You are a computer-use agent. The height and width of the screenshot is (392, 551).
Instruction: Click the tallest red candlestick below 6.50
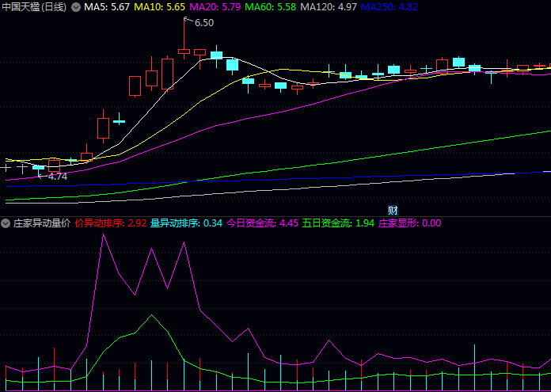click(184, 51)
